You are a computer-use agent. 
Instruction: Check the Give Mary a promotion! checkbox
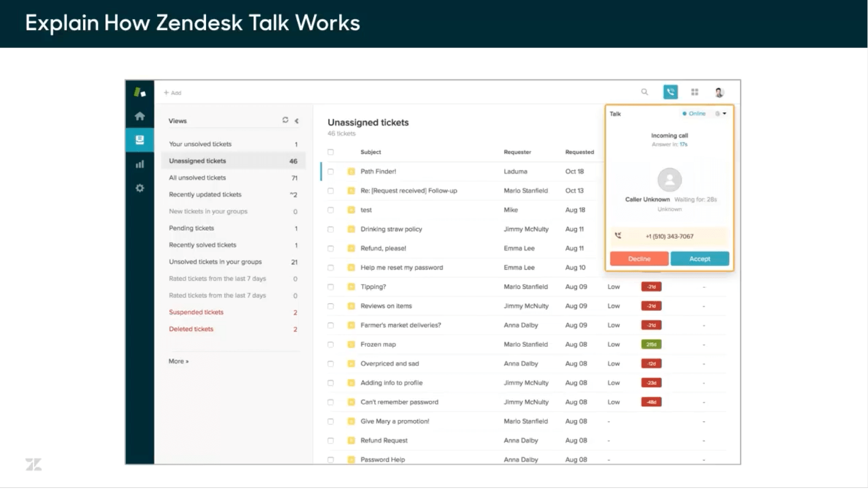(x=330, y=421)
